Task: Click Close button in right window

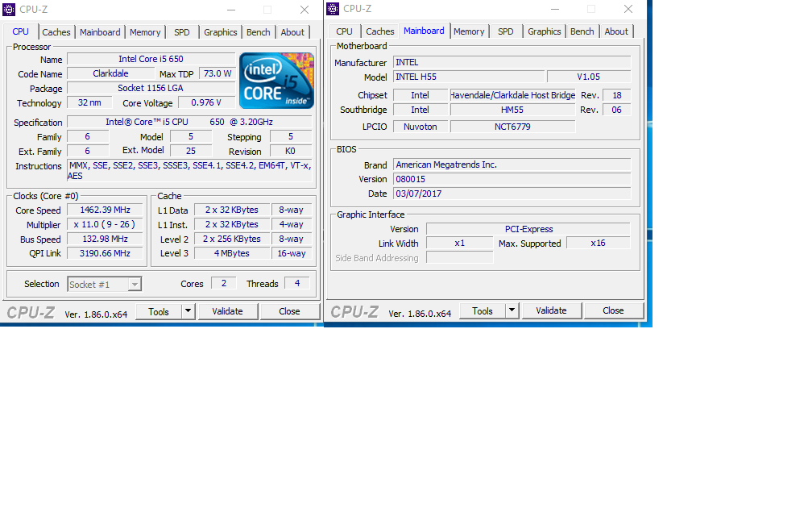Action: (x=613, y=310)
